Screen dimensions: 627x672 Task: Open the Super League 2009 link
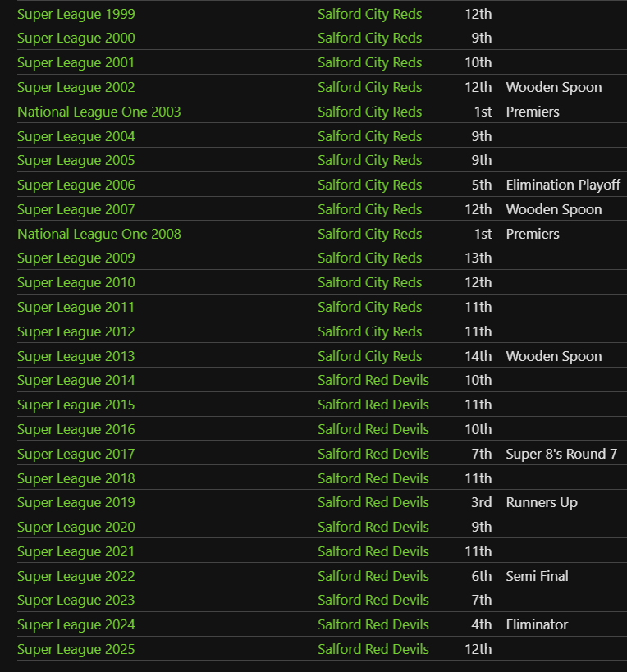point(76,258)
